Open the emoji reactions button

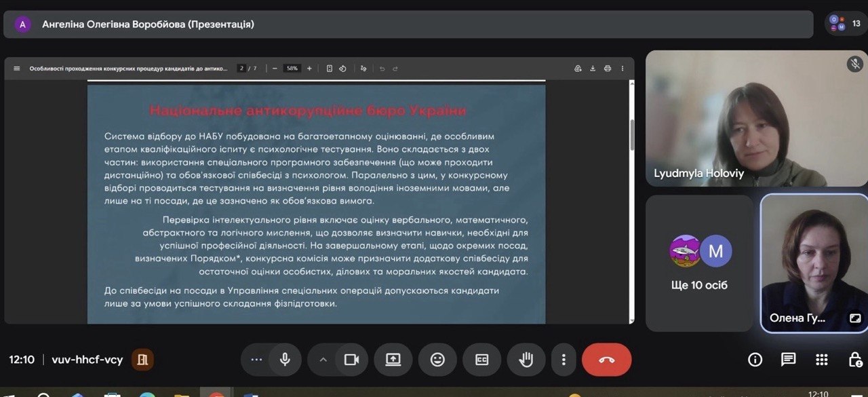[x=437, y=360]
